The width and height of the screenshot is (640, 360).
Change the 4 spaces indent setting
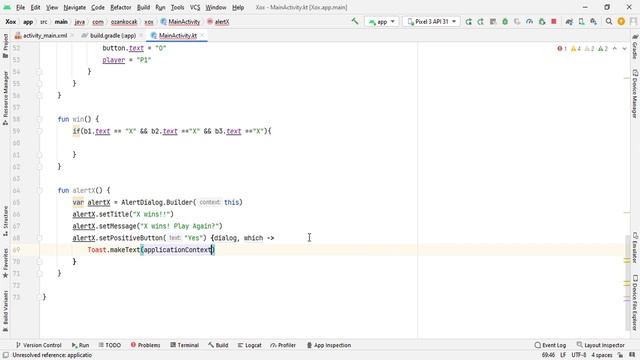(602, 355)
